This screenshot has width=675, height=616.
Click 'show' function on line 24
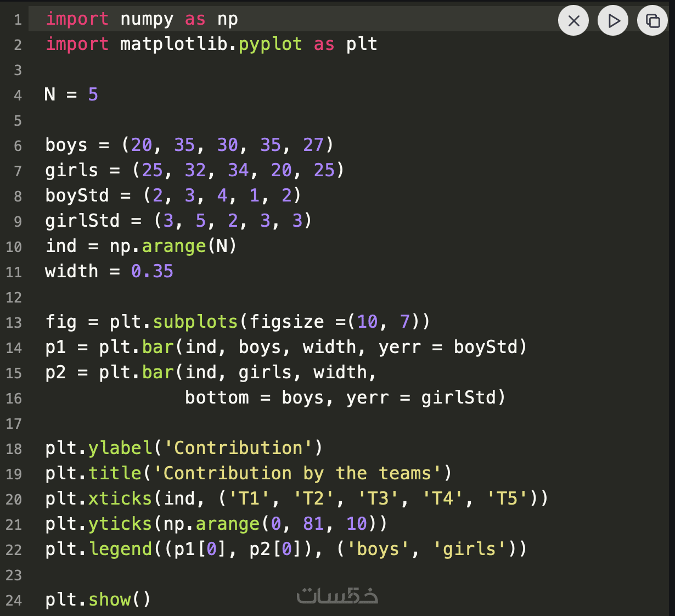(x=109, y=600)
